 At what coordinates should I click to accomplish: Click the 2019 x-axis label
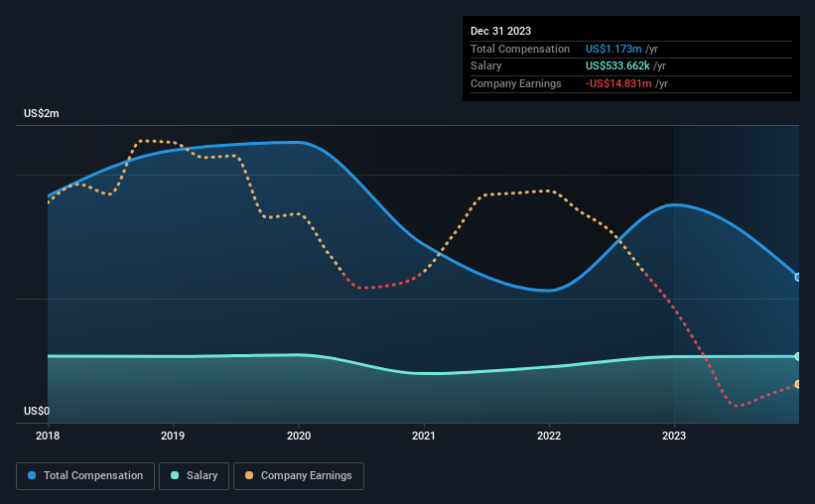click(173, 436)
